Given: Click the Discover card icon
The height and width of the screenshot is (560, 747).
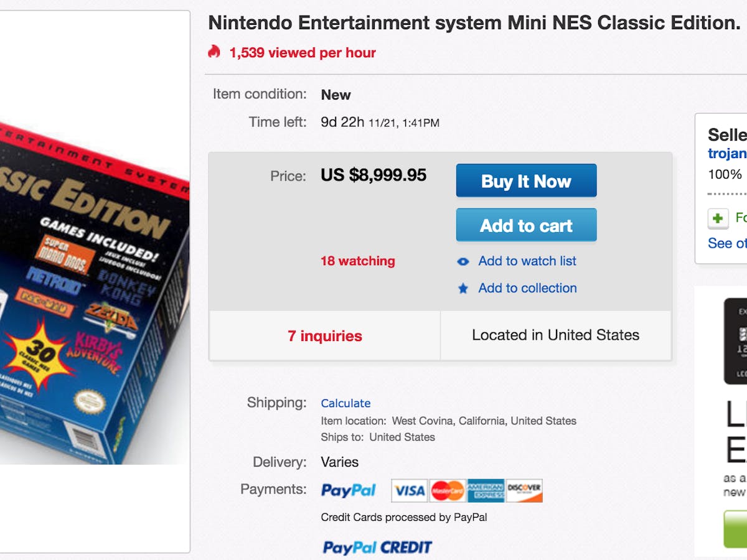Looking at the screenshot, I should pyautogui.click(x=524, y=491).
